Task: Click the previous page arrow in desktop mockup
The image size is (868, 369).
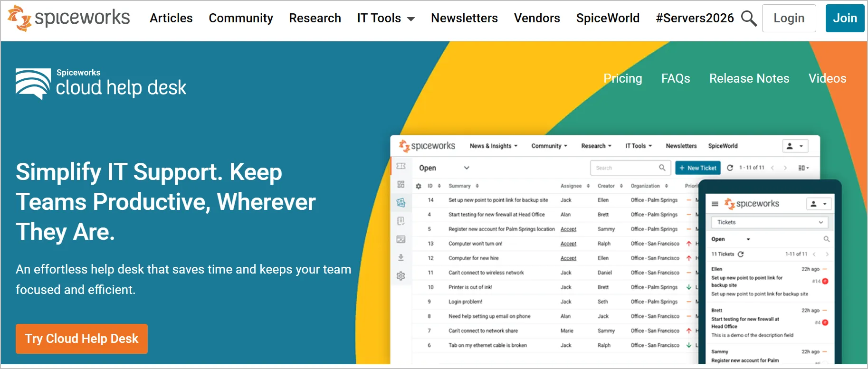Action: [x=773, y=168]
